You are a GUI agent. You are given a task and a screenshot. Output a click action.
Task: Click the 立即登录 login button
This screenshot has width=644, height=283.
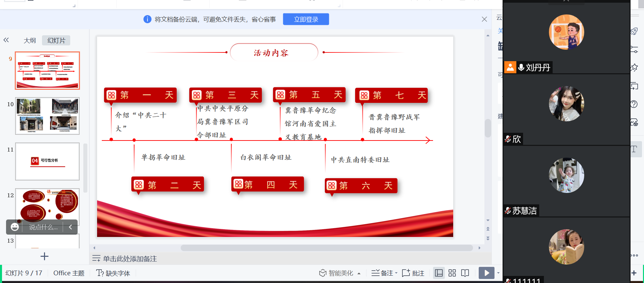click(306, 19)
